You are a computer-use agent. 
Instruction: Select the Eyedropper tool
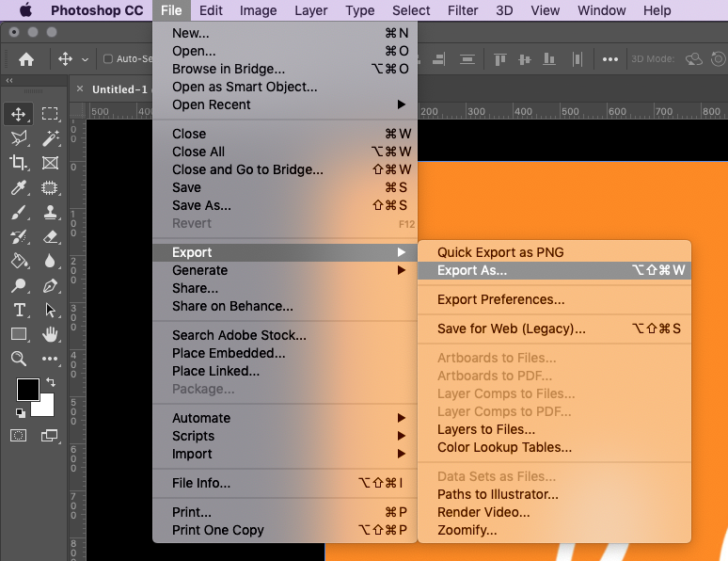click(x=19, y=187)
